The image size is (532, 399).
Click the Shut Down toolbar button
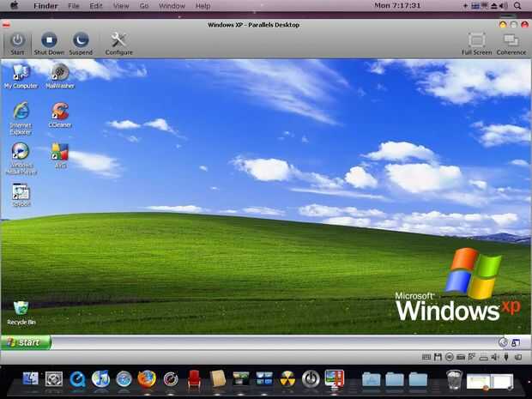[49, 44]
